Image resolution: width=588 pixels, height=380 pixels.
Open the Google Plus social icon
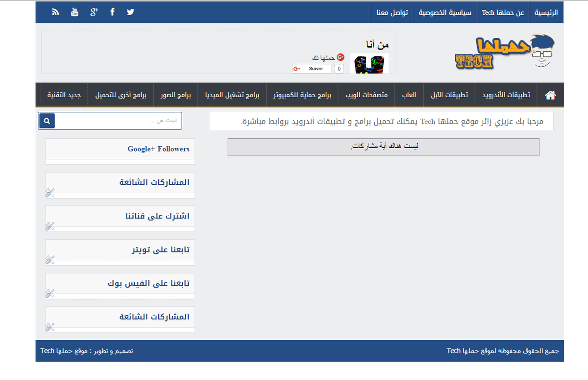(x=94, y=12)
